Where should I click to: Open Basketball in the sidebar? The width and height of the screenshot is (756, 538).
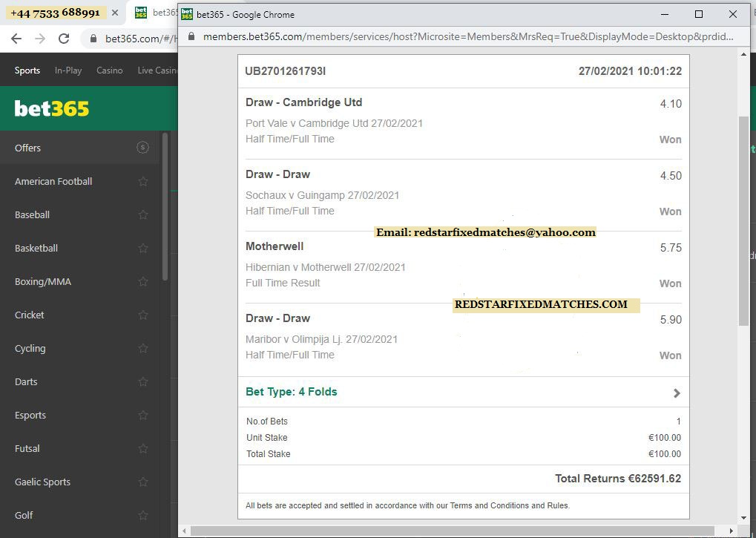pos(79,248)
